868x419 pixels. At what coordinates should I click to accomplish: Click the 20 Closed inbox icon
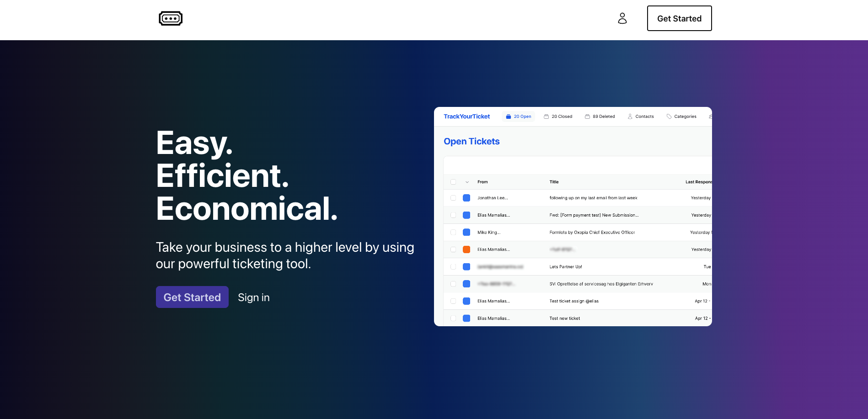[x=546, y=117]
